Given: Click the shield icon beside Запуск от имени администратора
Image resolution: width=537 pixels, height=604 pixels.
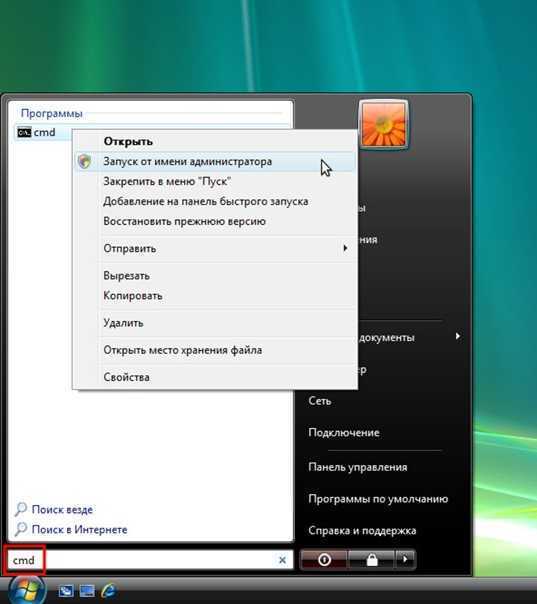Looking at the screenshot, I should point(84,161).
